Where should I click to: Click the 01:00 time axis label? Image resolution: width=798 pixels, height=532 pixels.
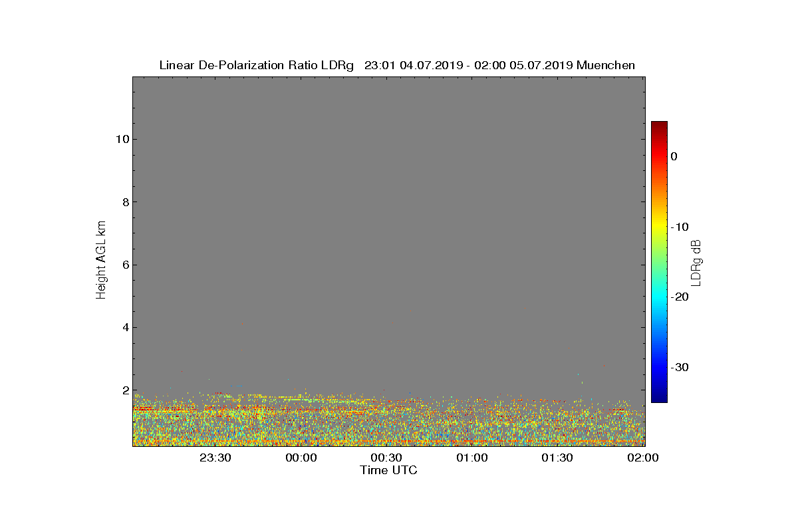(x=472, y=458)
